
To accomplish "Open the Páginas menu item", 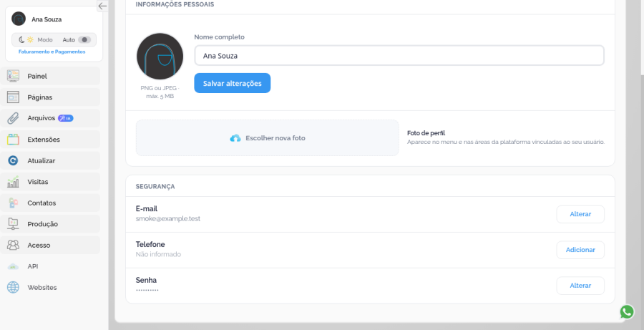I will coord(50,97).
